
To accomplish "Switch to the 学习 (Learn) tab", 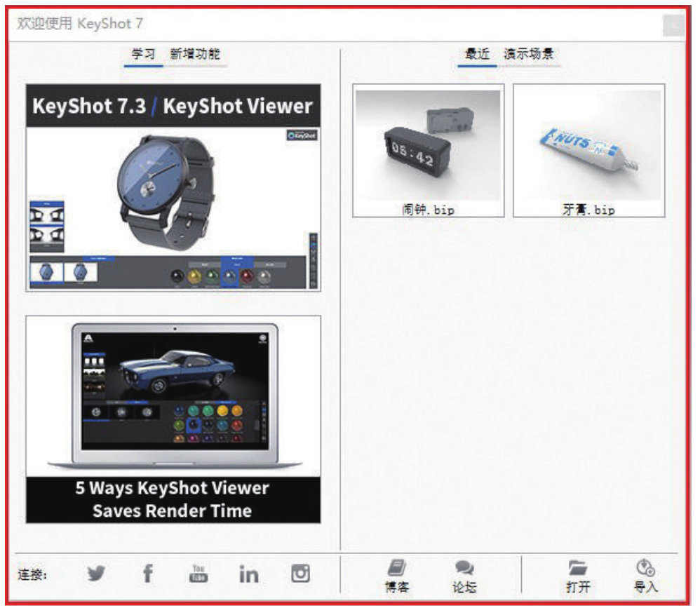I will (142, 54).
